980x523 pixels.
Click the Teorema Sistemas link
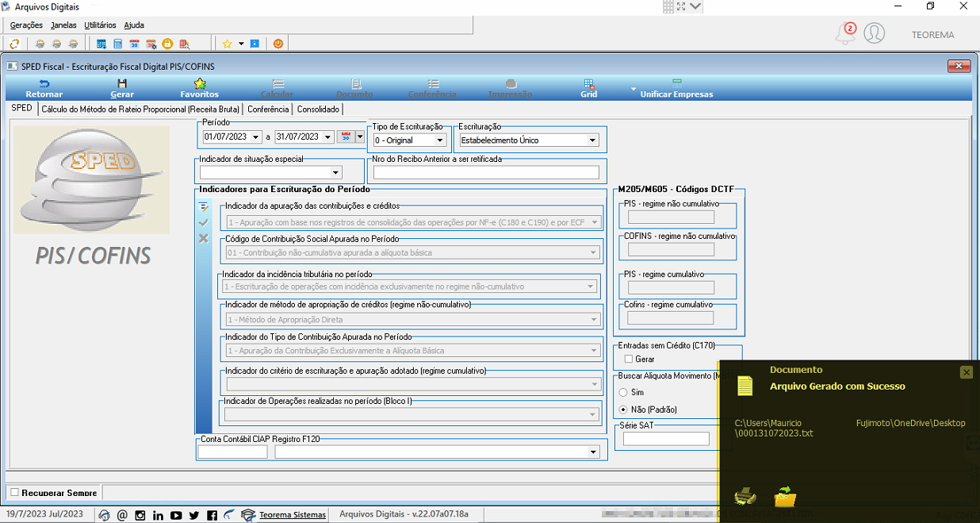pyautogui.click(x=293, y=515)
